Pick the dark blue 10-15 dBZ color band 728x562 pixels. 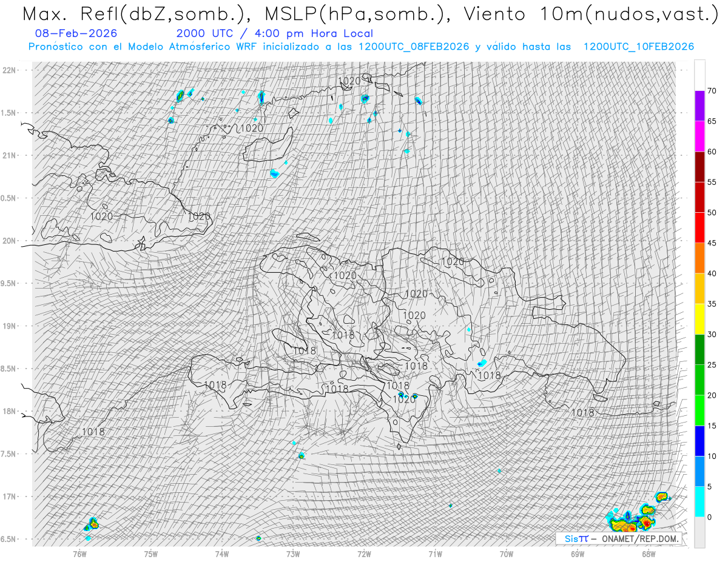(x=699, y=441)
